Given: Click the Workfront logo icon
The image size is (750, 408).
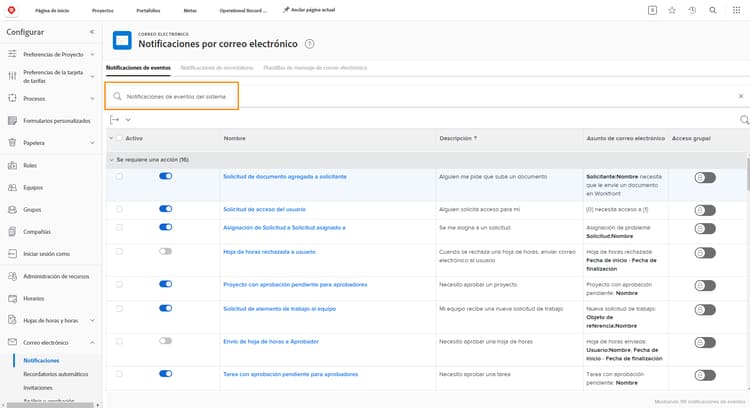Looking at the screenshot, I should pos(12,9).
